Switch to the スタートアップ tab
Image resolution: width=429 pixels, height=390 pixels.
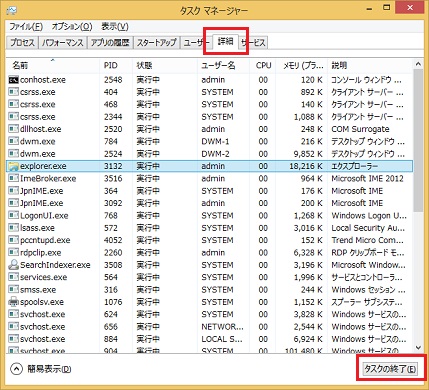coord(157,43)
